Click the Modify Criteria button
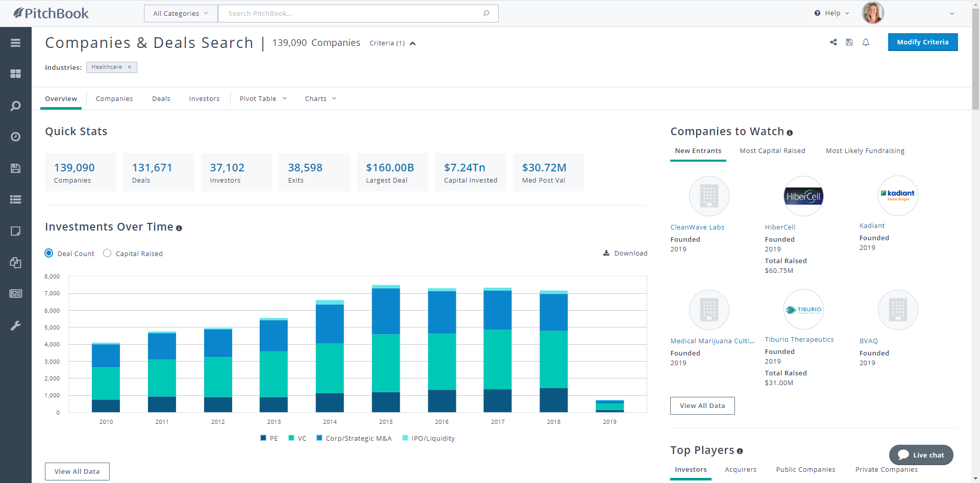 coord(922,42)
